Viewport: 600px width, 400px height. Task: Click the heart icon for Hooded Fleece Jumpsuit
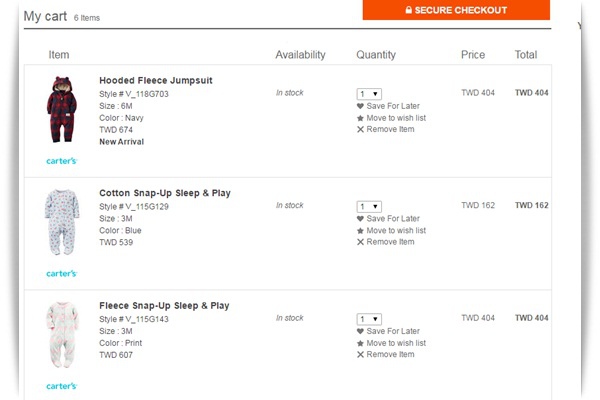click(360, 106)
